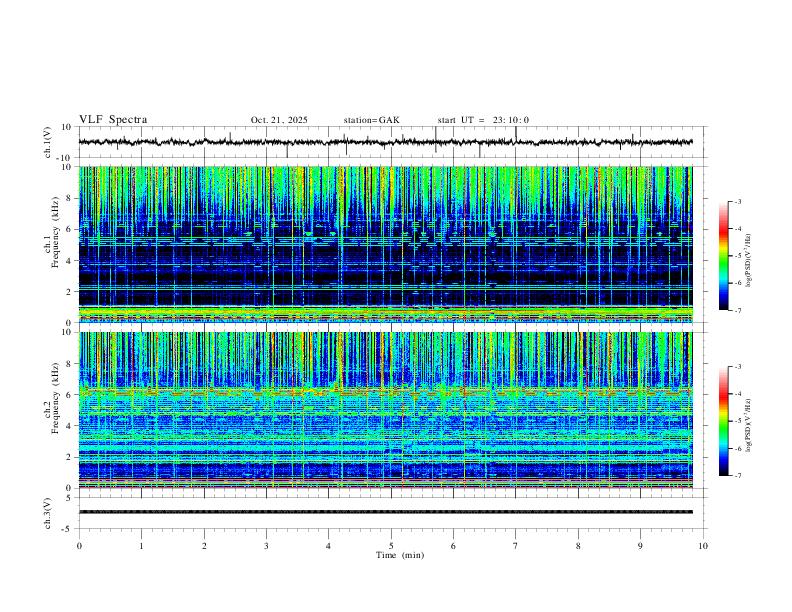Click the time-axis tick label "10"
Screen dimensions: 792x612
coord(703,546)
